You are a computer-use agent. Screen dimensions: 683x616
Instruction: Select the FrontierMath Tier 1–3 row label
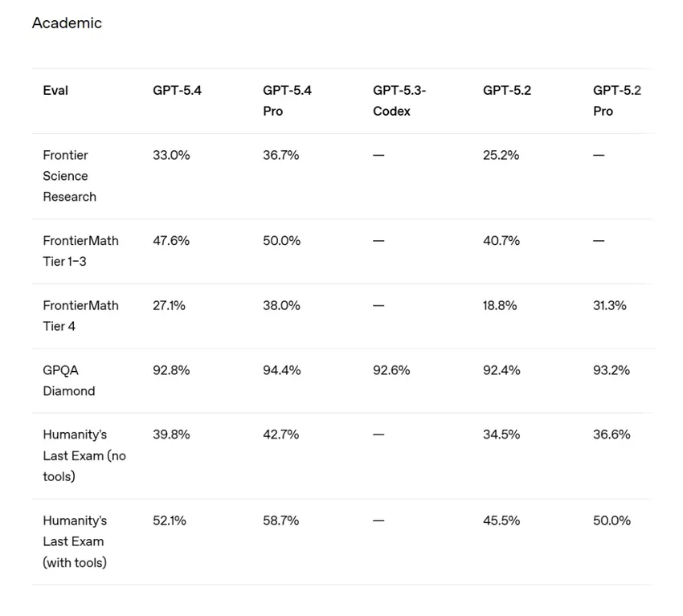click(x=80, y=251)
